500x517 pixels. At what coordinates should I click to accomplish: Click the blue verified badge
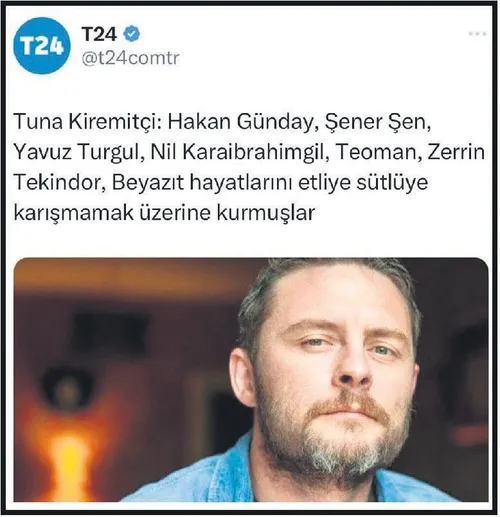132,34
